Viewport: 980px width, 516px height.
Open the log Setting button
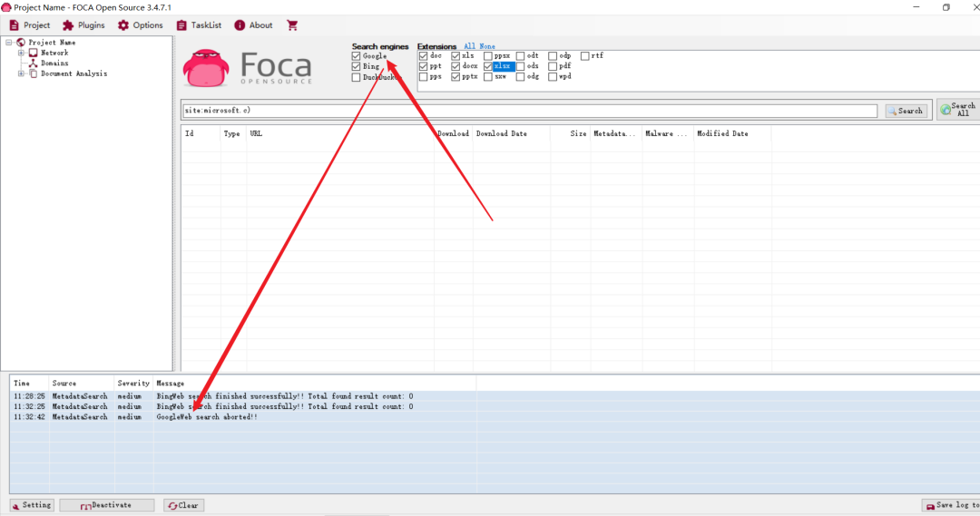click(x=32, y=505)
